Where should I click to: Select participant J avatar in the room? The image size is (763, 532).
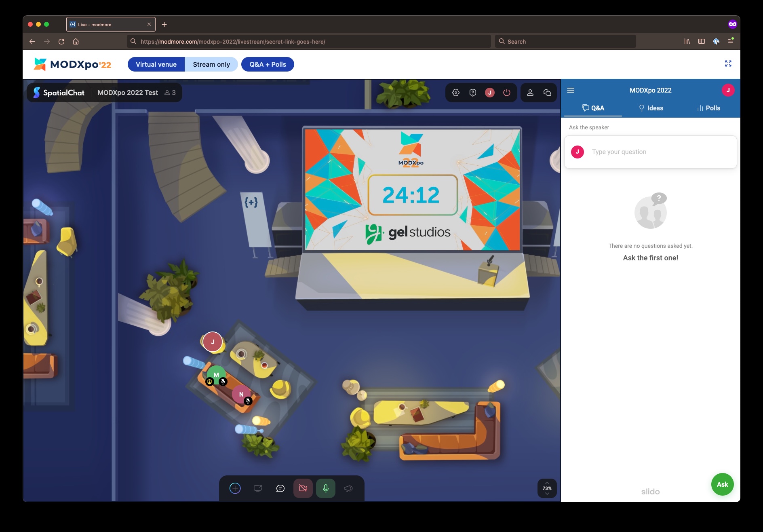click(x=213, y=342)
